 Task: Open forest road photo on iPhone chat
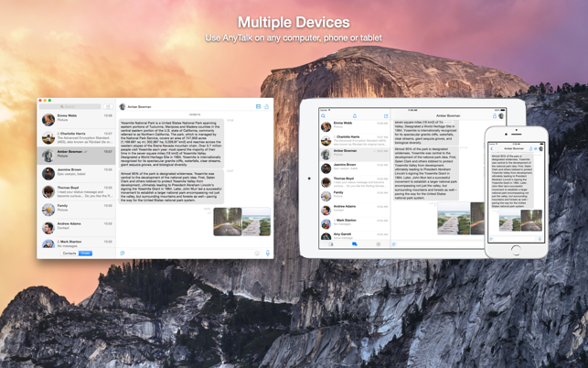531,221
